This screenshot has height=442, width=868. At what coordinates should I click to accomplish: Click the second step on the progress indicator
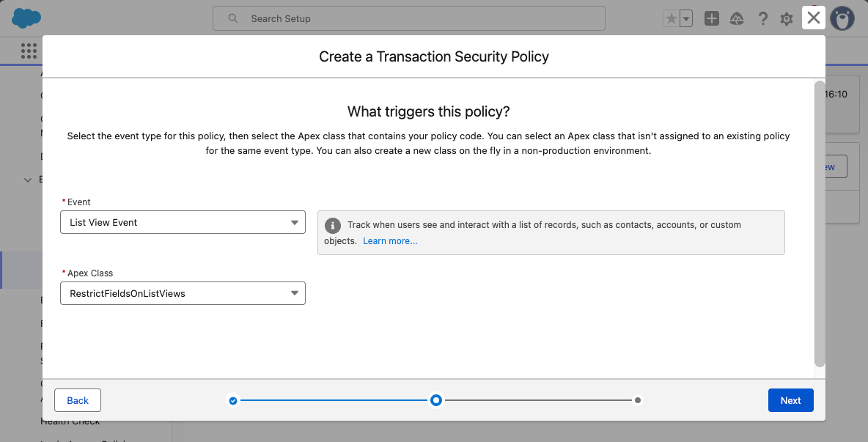[435, 400]
